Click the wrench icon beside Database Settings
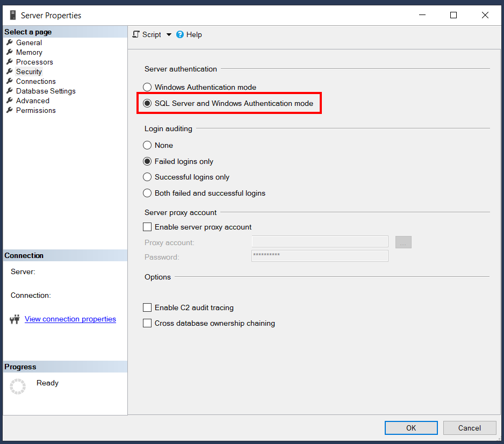Image resolution: width=504 pixels, height=444 pixels. (10, 91)
